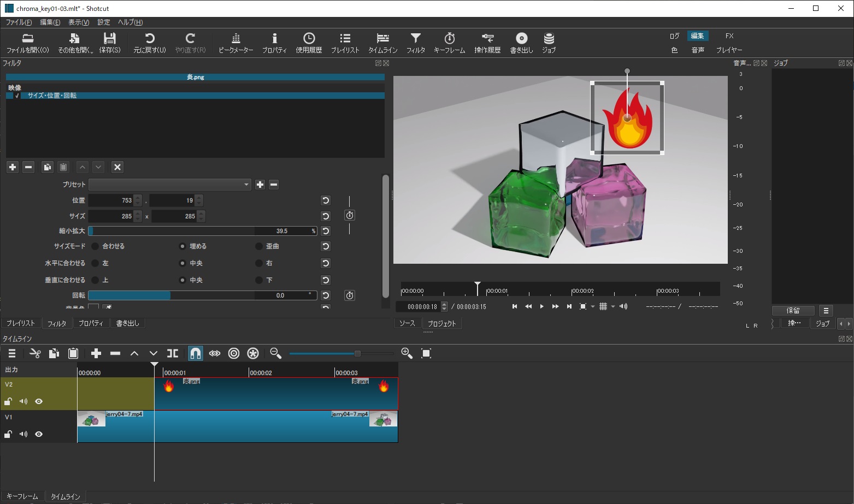The width and height of the screenshot is (854, 504).
Task: Switch to ソース tab
Action: [408, 324]
